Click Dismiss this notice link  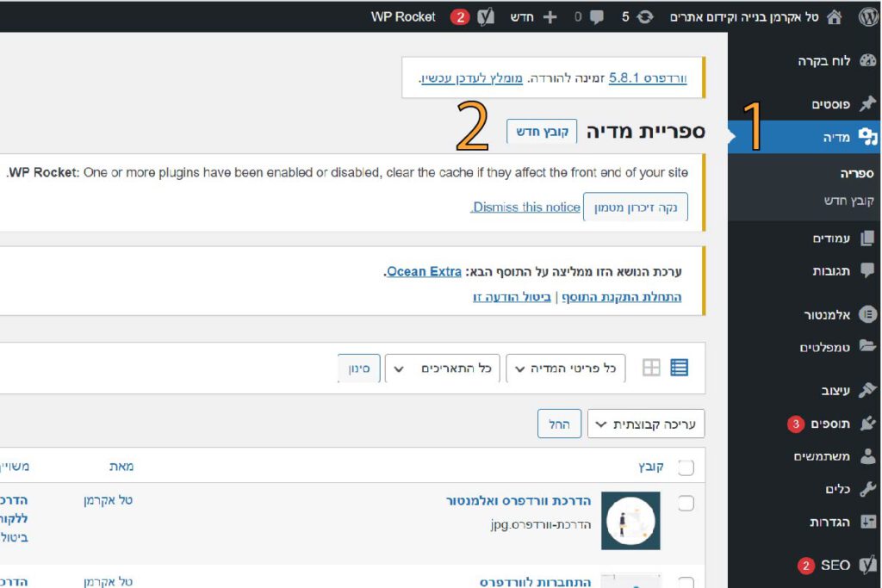(525, 207)
